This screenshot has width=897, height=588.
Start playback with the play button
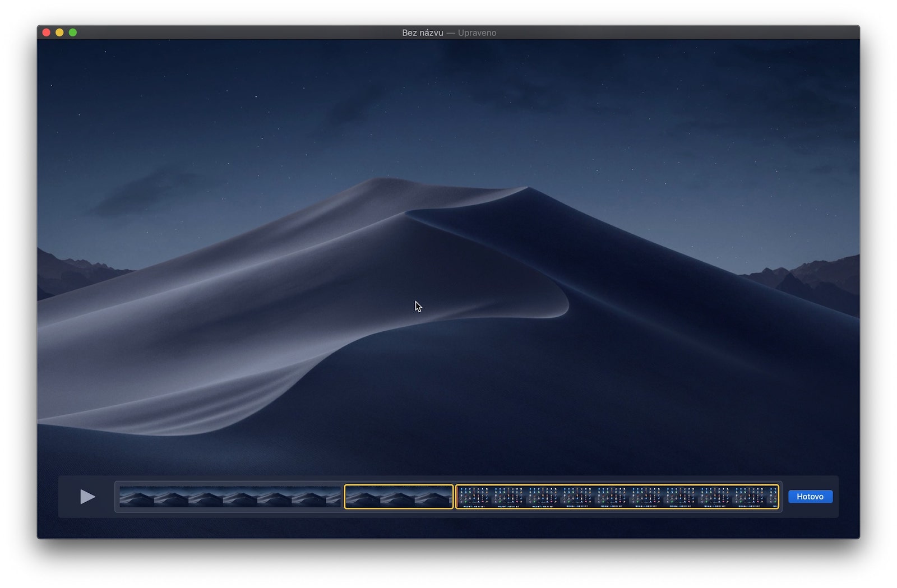click(87, 497)
